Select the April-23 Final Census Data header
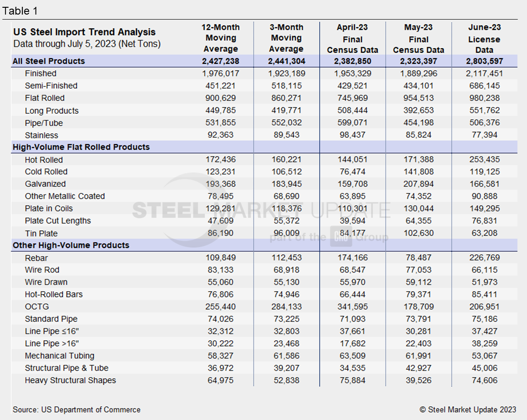The height and width of the screenshot is (420, 527). coord(352,39)
